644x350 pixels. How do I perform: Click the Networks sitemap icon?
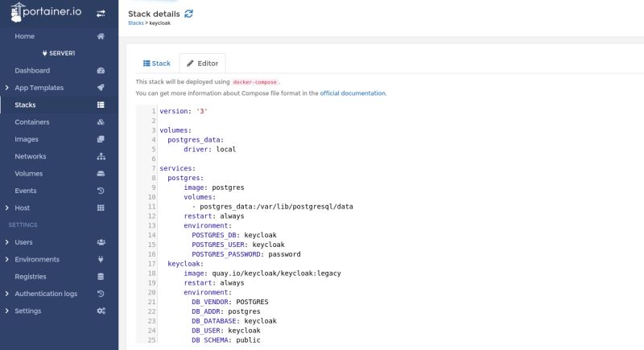101,156
